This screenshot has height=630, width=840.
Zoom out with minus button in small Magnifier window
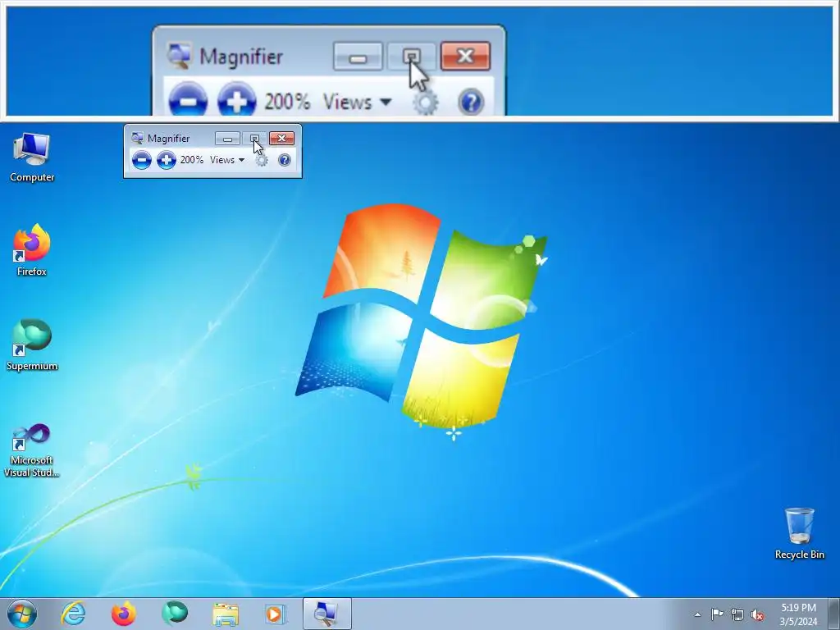pyautogui.click(x=141, y=160)
